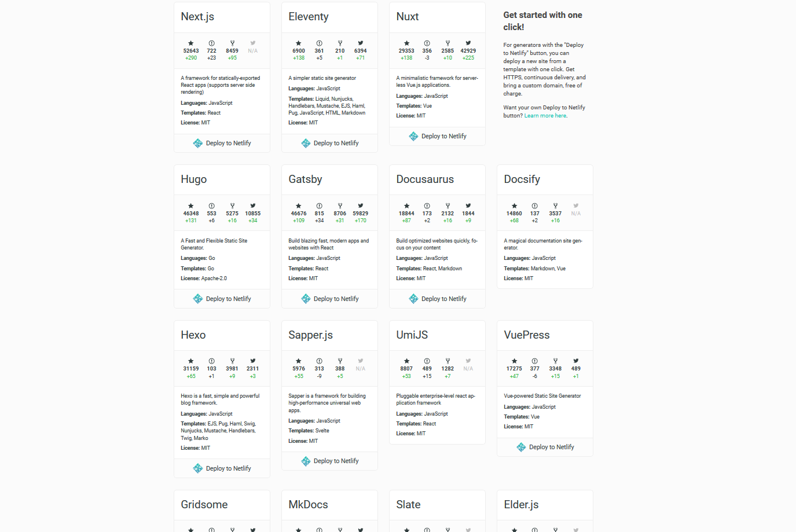Open the Docusaurus generator title
The width and height of the screenshot is (796, 532).
(425, 179)
